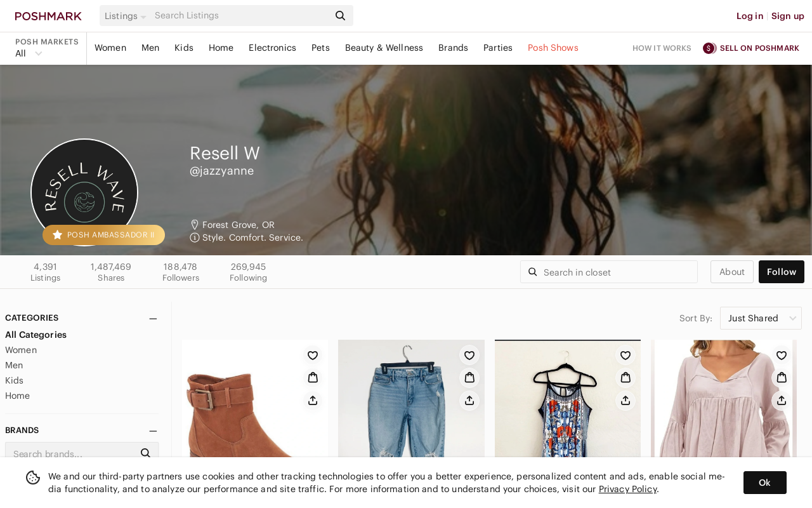Click the @jazzyanne username
812x508 pixels.
(221, 171)
